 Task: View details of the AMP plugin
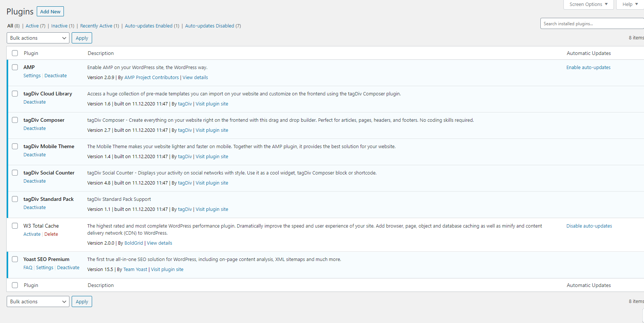[x=195, y=78]
